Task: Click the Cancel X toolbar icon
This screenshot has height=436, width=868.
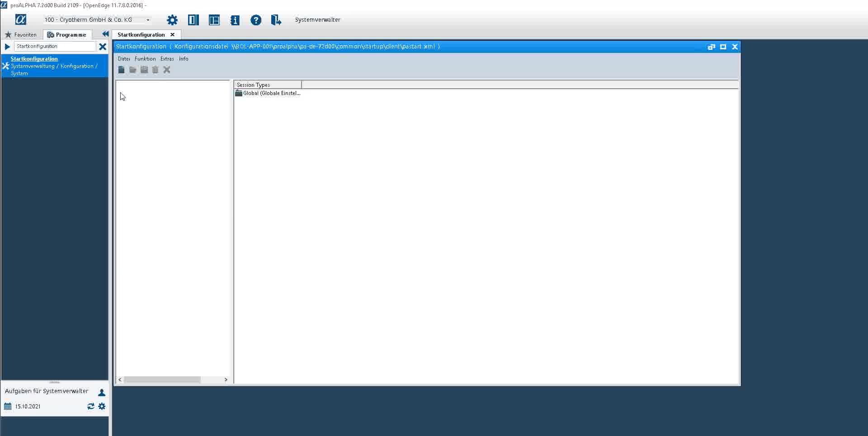Action: point(167,70)
